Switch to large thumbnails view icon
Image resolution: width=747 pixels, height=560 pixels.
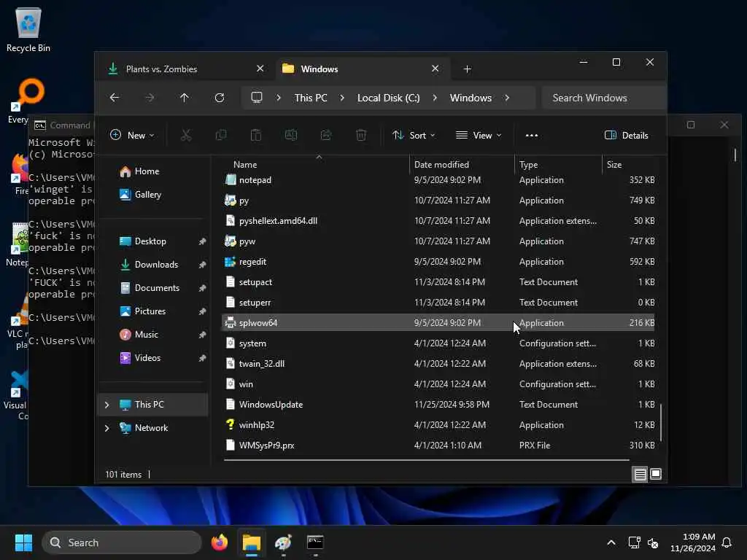click(656, 474)
